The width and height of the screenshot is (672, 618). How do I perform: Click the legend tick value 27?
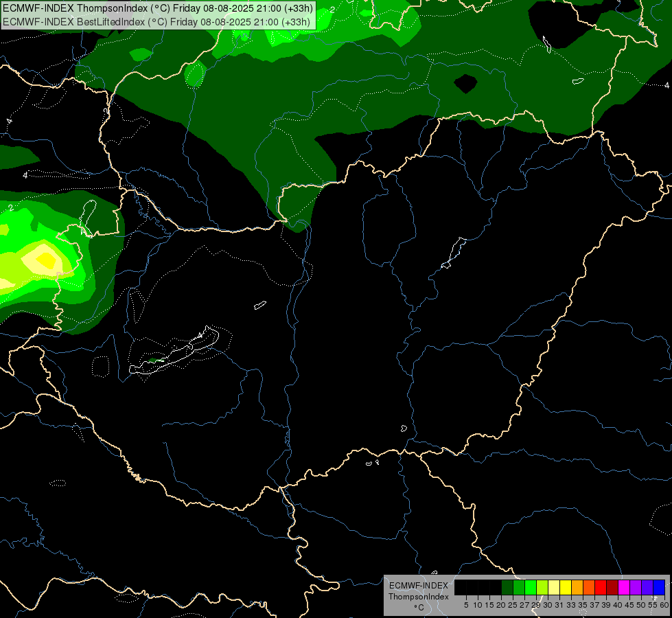pos(524,605)
